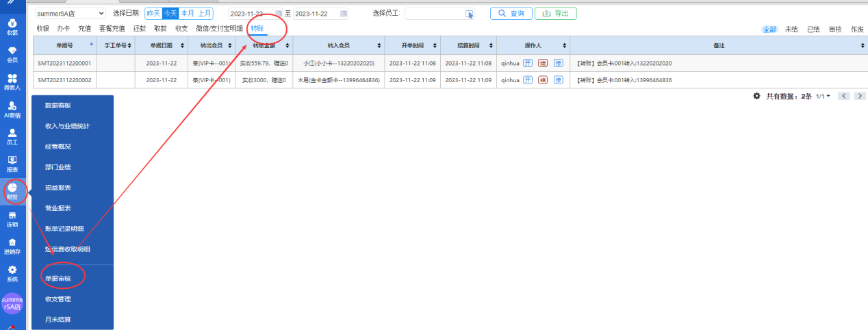This screenshot has width=868, height=330.
Task: Click the 开 icon for SMT2023112200001
Action: click(528, 63)
